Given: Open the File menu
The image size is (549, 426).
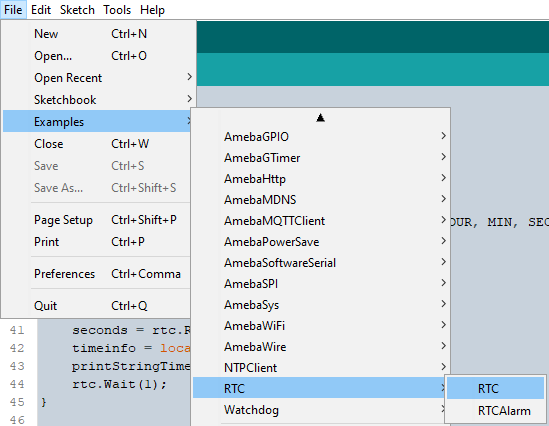Looking at the screenshot, I should (13, 9).
